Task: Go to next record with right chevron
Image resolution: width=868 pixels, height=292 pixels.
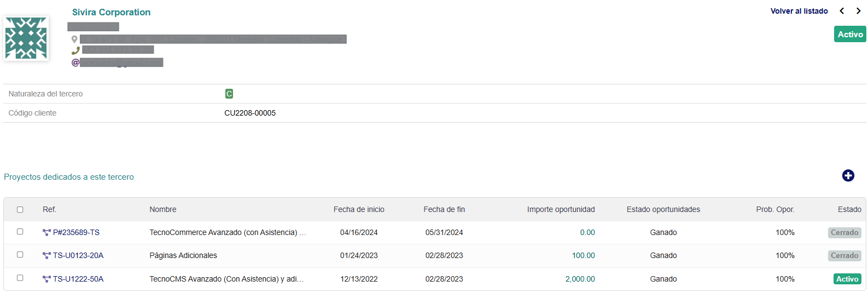Action: point(858,11)
